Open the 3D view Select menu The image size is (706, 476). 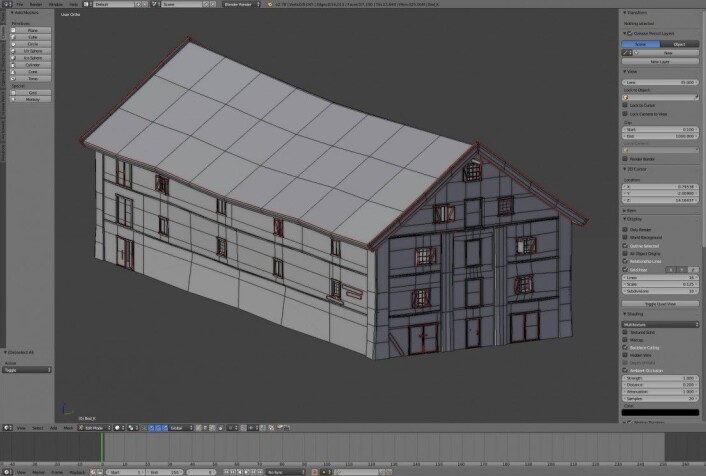[x=38, y=428]
